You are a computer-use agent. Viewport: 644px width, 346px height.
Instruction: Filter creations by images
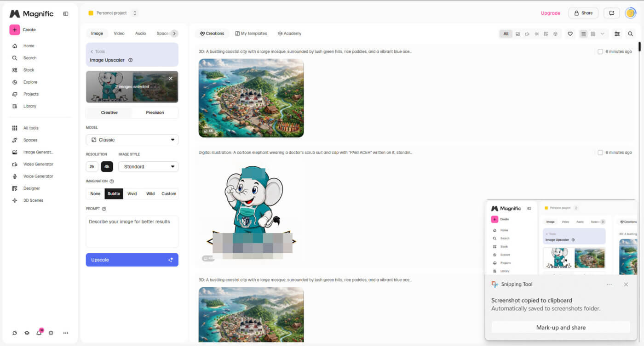(517, 34)
